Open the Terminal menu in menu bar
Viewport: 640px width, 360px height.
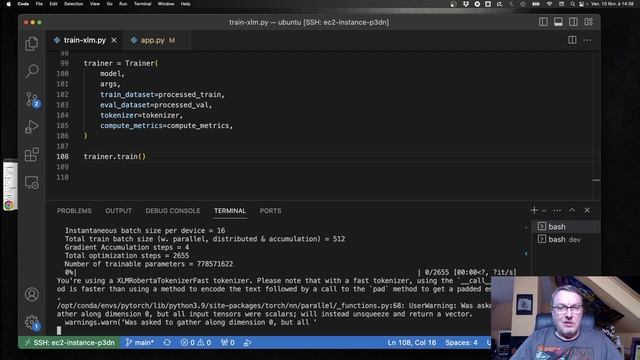[x=142, y=4]
